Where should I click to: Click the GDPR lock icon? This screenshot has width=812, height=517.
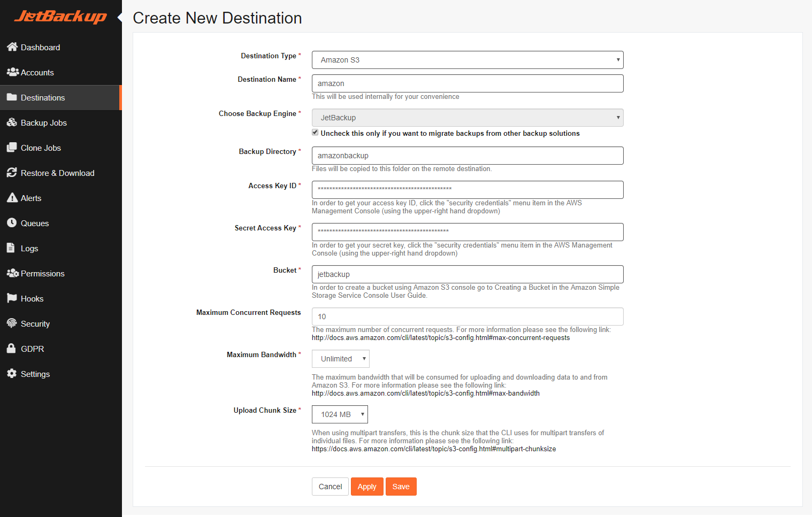[x=11, y=349]
